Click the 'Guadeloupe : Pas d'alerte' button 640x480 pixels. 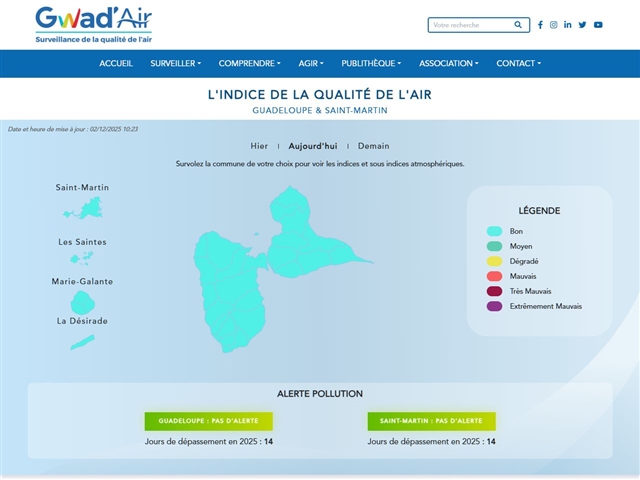click(x=209, y=421)
